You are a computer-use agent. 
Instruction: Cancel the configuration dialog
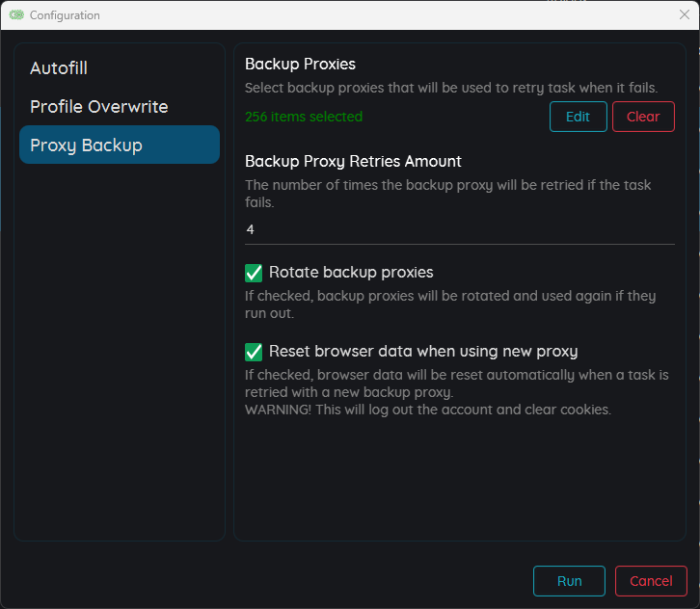point(651,581)
